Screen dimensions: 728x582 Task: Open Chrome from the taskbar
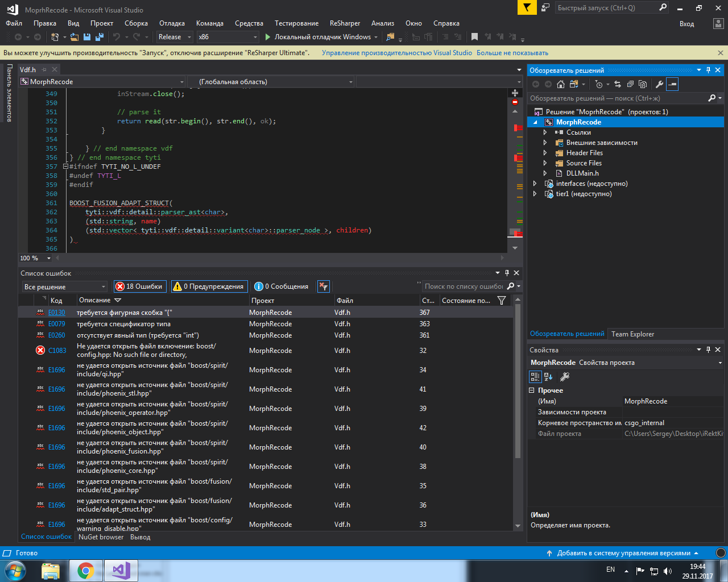pyautogui.click(x=86, y=571)
